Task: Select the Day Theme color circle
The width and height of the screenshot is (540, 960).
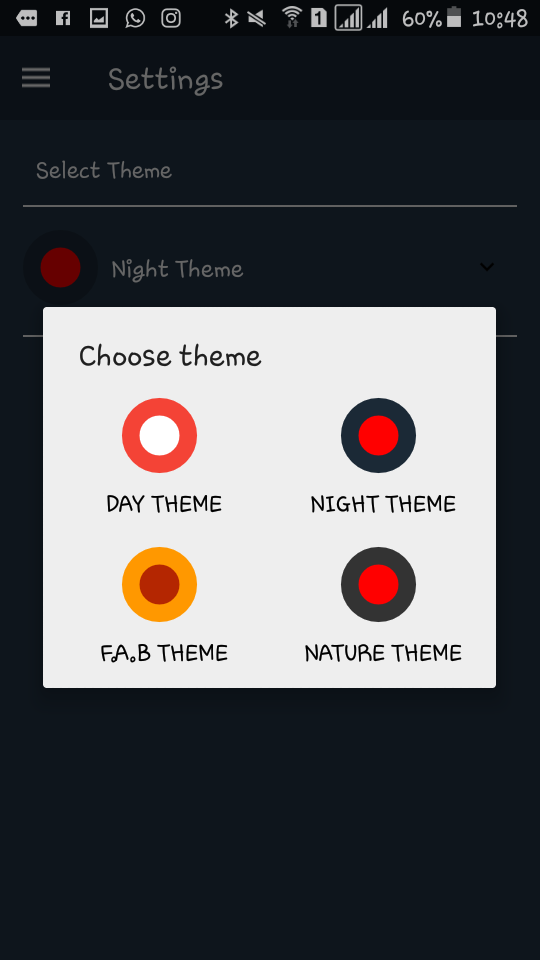Action: (x=159, y=435)
